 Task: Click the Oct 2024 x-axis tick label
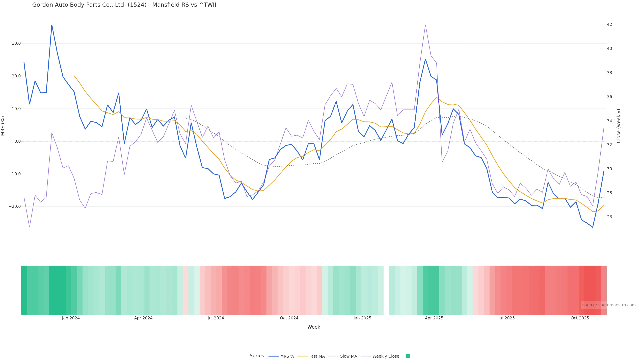(289, 318)
